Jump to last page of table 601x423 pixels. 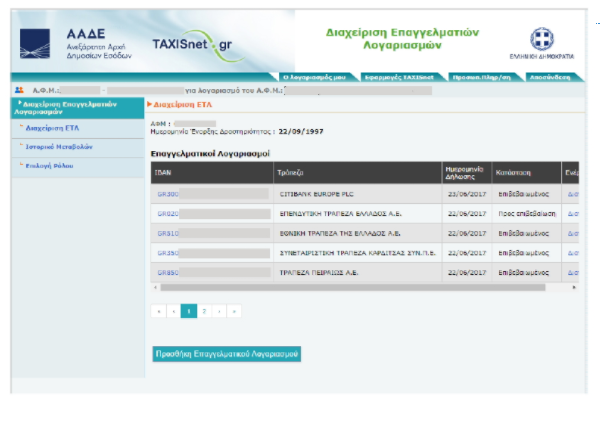pyautogui.click(x=234, y=312)
